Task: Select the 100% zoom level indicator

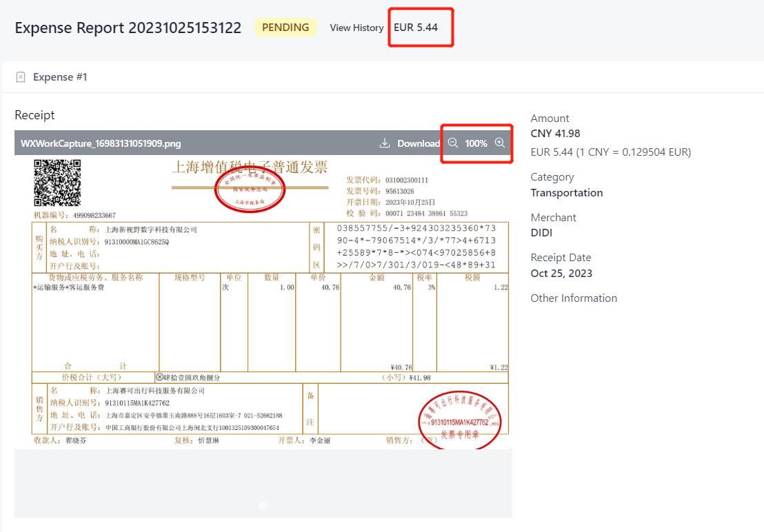Action: [x=476, y=143]
